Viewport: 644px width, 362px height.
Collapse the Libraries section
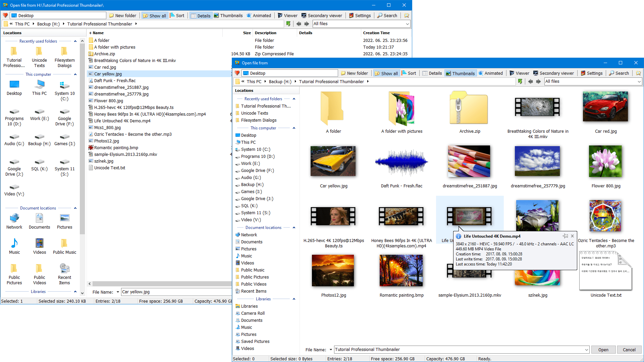click(294, 299)
